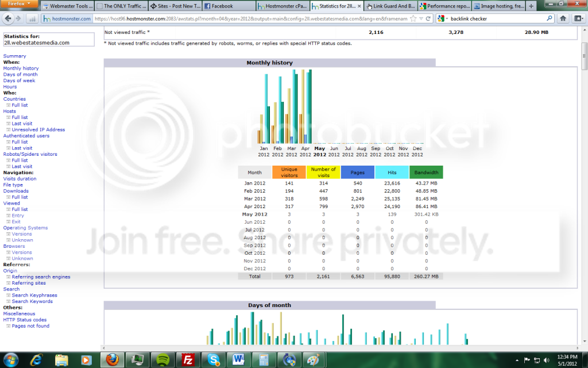This screenshot has height=368, width=588.
Task: Switch to Sites - Post New T tab
Action: tap(175, 6)
